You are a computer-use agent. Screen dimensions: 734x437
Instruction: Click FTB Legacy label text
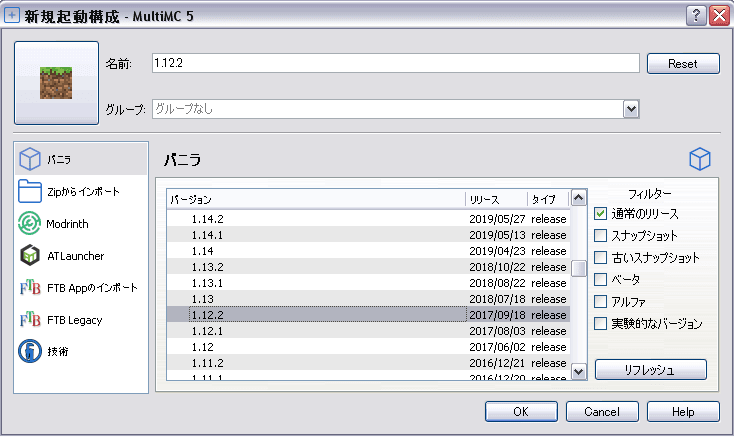74,320
